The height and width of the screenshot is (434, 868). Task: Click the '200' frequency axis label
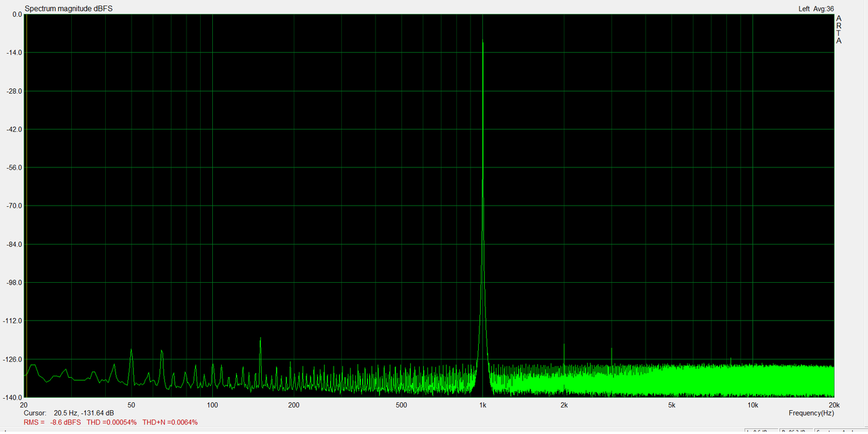pos(294,405)
